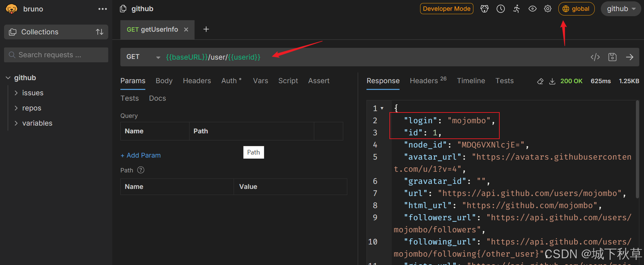Collapse JSON line 1 fold arrow

pos(382,108)
